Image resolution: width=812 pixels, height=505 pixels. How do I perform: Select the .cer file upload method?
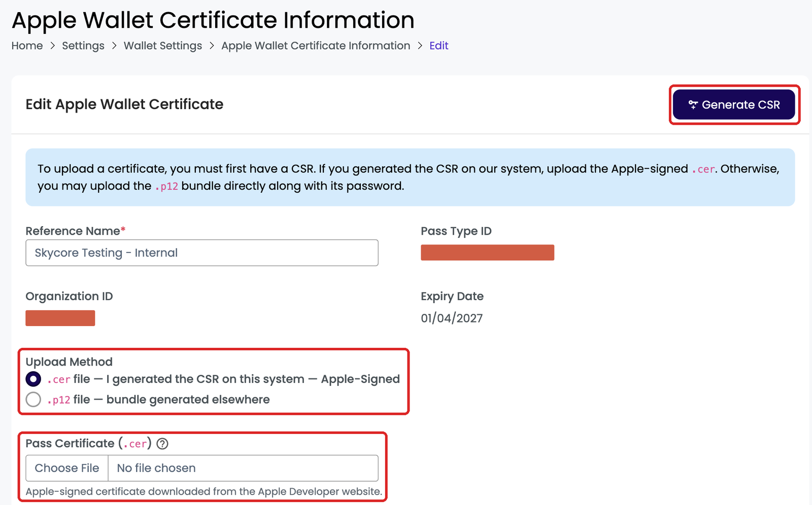point(33,379)
